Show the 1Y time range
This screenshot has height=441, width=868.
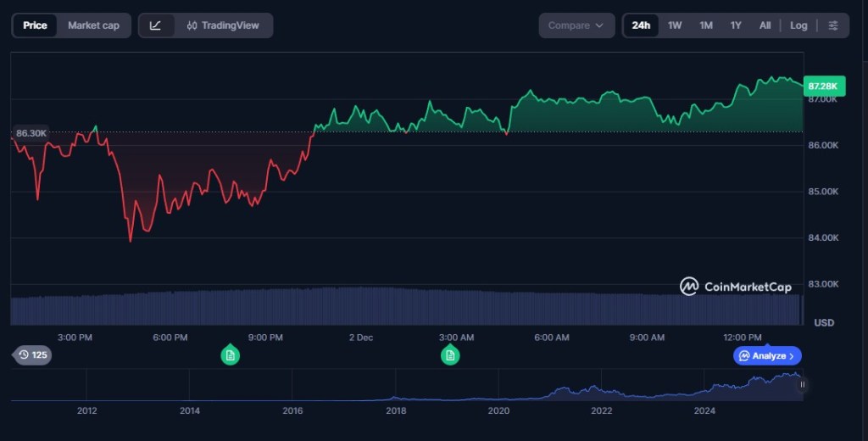point(736,25)
